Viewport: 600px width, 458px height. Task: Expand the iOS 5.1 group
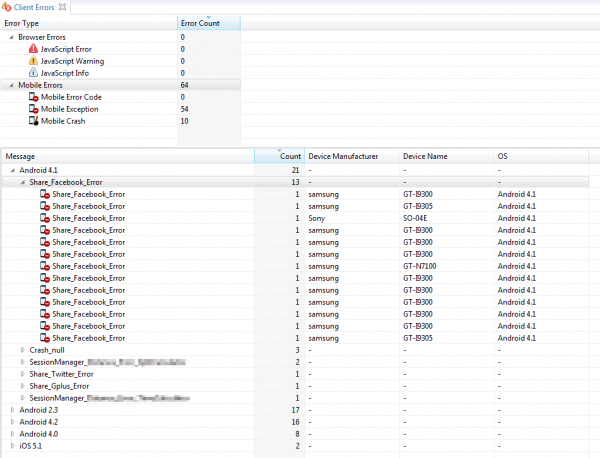[12, 446]
